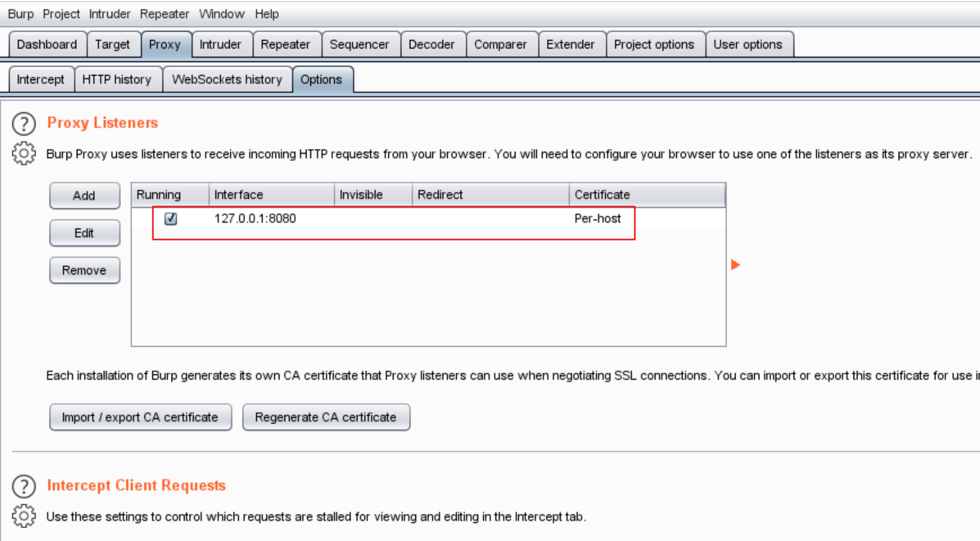
Task: Open the Extender tab
Action: coord(571,45)
